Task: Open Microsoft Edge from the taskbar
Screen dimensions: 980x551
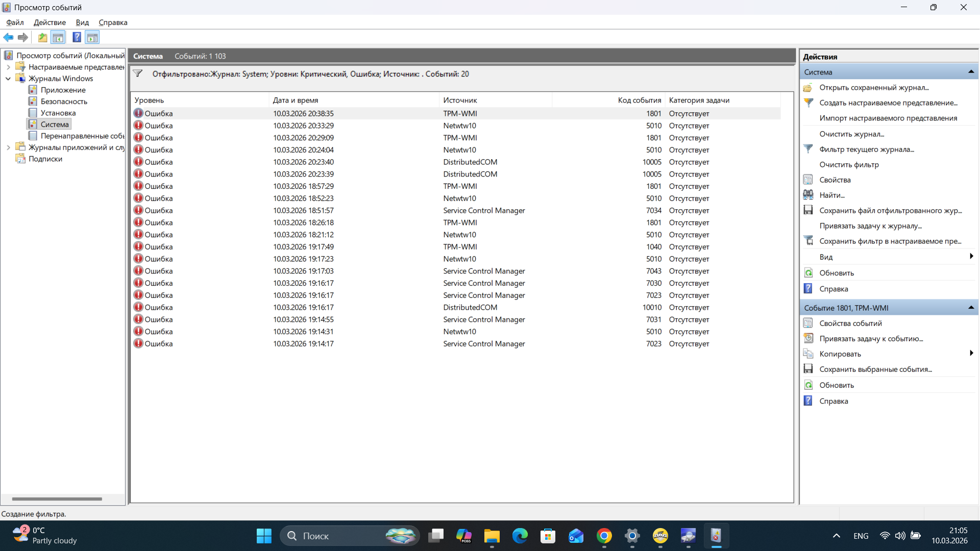Action: [520, 536]
